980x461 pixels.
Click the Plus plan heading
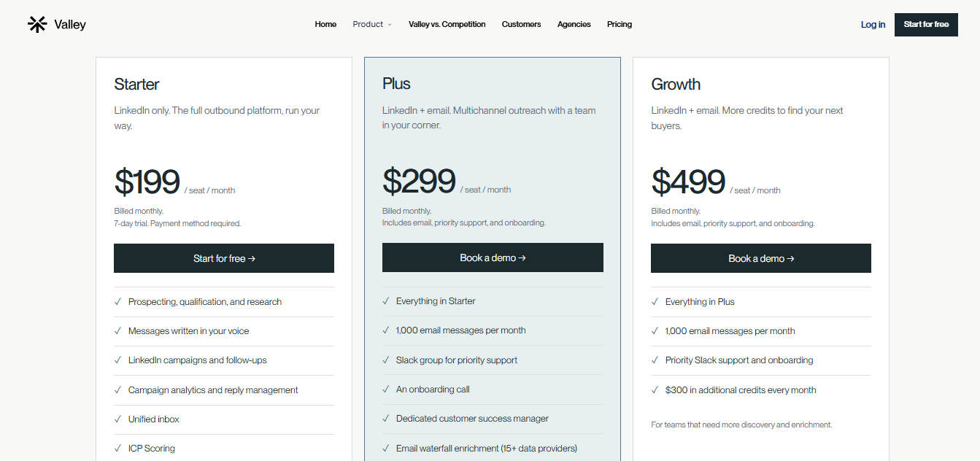pyautogui.click(x=396, y=83)
